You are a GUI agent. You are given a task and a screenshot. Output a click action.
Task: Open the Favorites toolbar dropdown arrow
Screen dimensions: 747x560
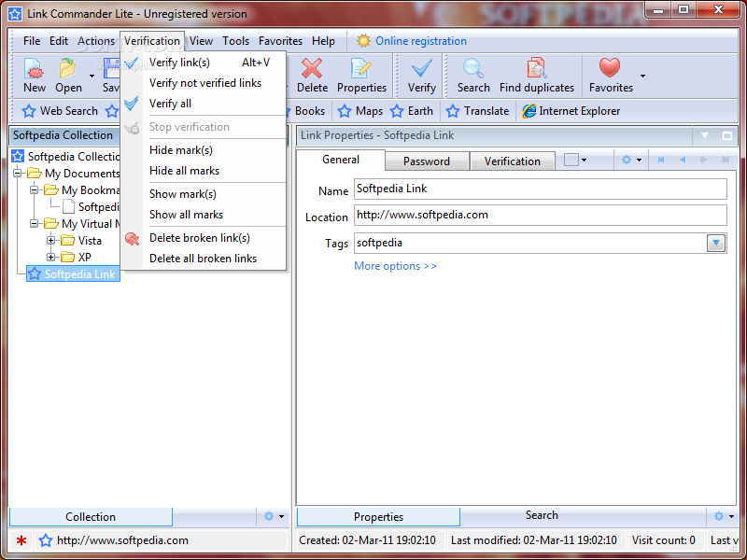642,77
